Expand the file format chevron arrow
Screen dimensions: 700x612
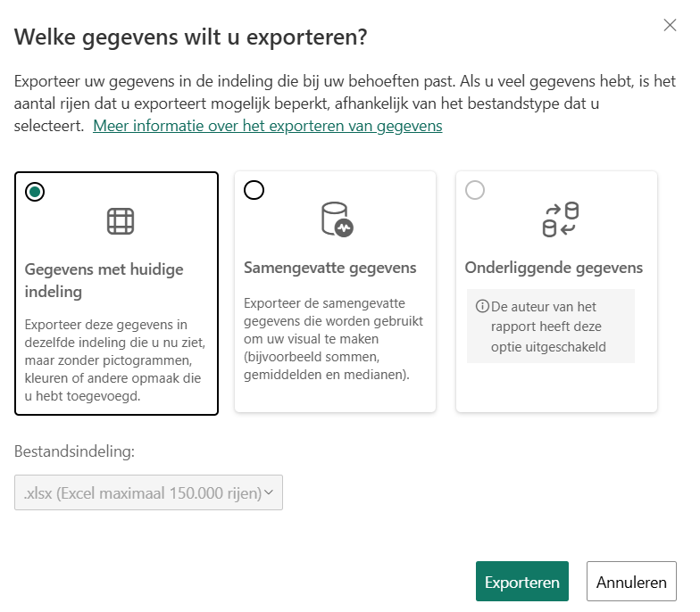[271, 492]
